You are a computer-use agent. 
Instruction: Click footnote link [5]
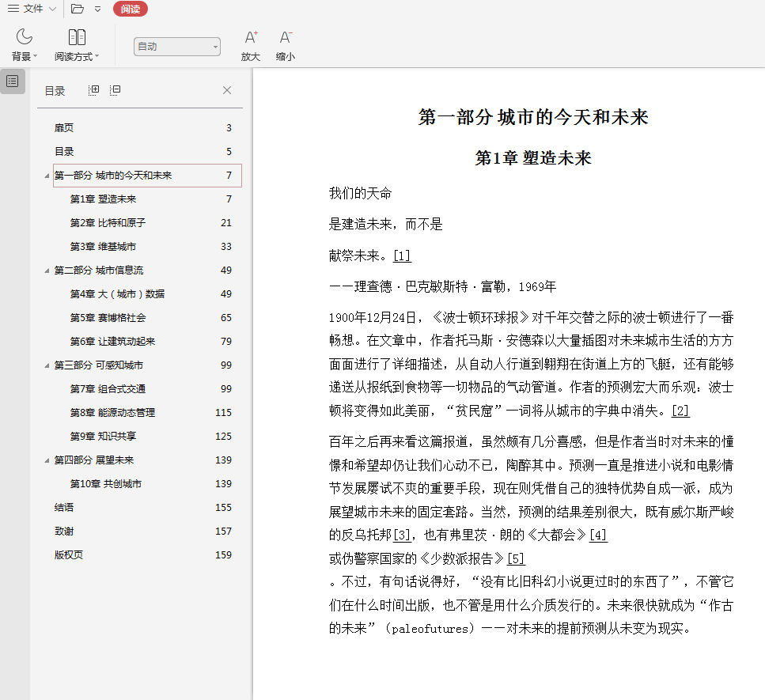coord(516,558)
